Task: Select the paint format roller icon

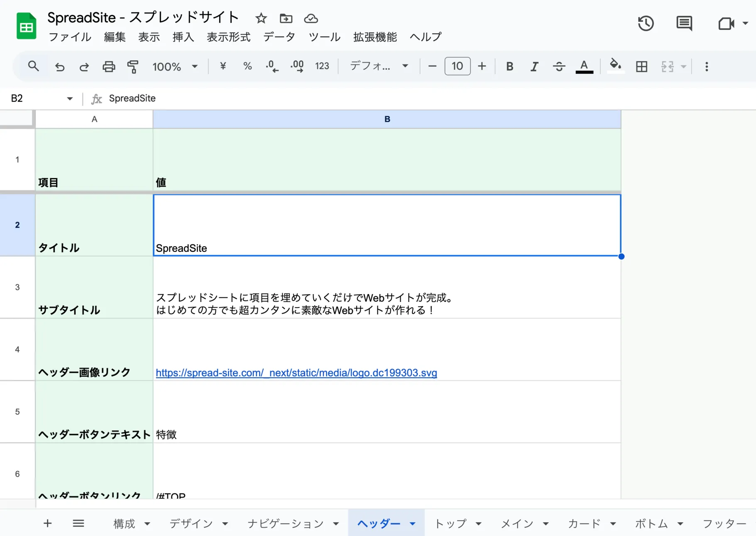Action: (133, 66)
